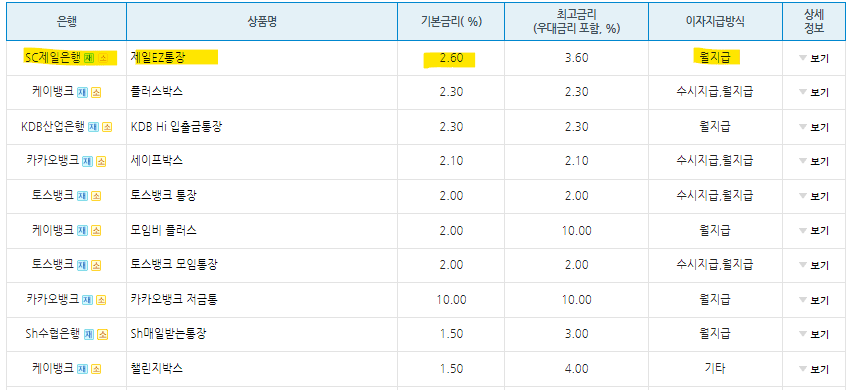Click the maximum rate 3.00 for Sh매일받는통장
Viewport: 855px width, 390px height.
click(x=576, y=335)
